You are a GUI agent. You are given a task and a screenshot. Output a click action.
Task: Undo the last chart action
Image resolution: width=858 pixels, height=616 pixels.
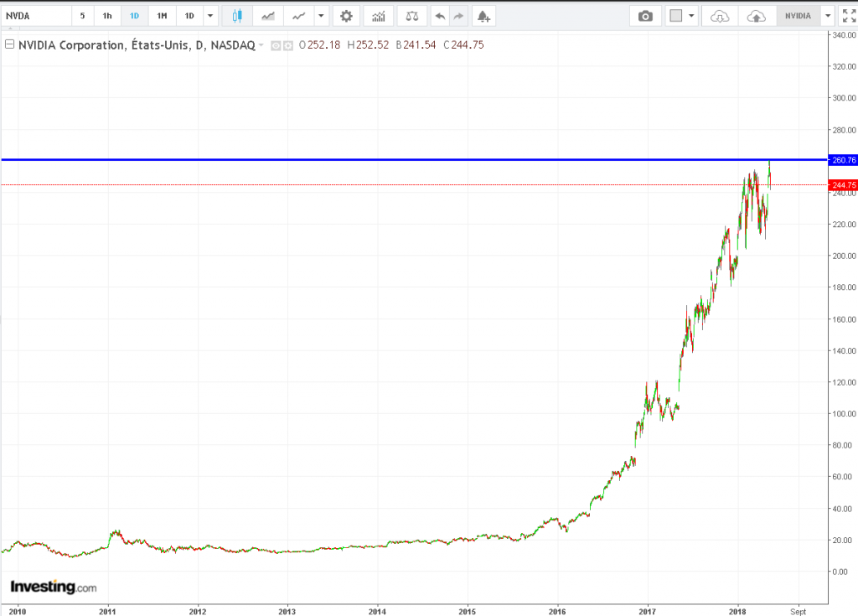click(x=440, y=16)
